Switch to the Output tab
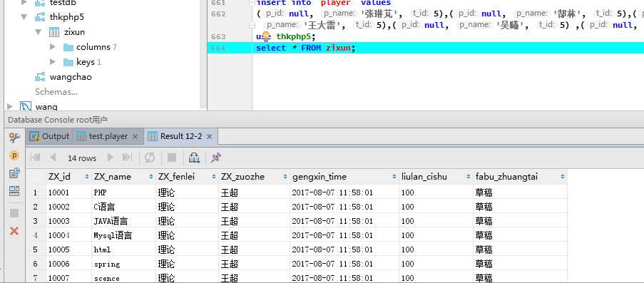 pos(49,136)
